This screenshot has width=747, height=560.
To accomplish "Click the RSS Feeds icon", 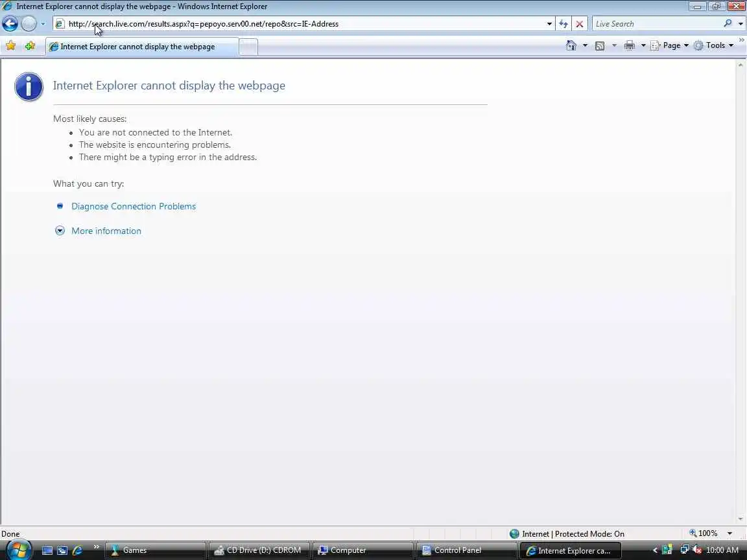I will [x=600, y=46].
